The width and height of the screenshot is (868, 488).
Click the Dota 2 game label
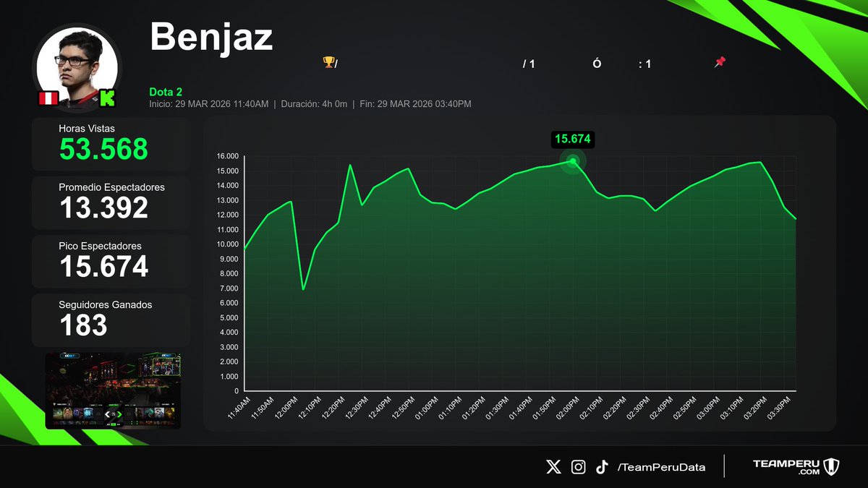(166, 92)
